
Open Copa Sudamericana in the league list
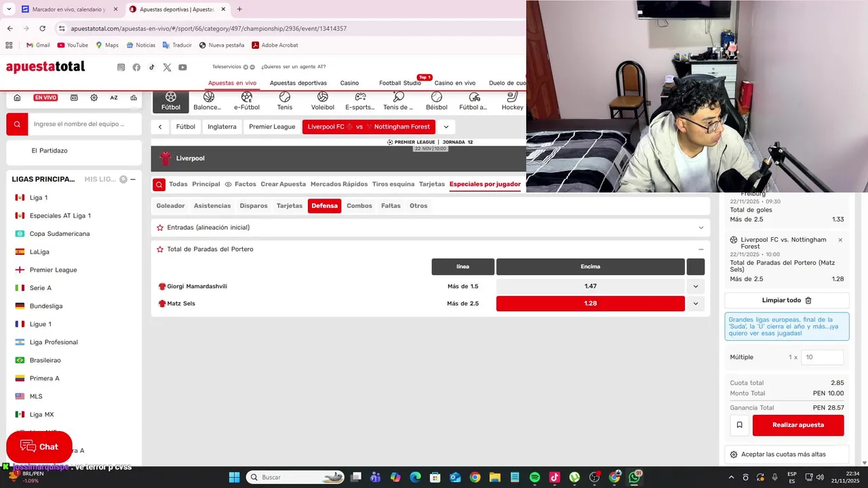[60, 234]
